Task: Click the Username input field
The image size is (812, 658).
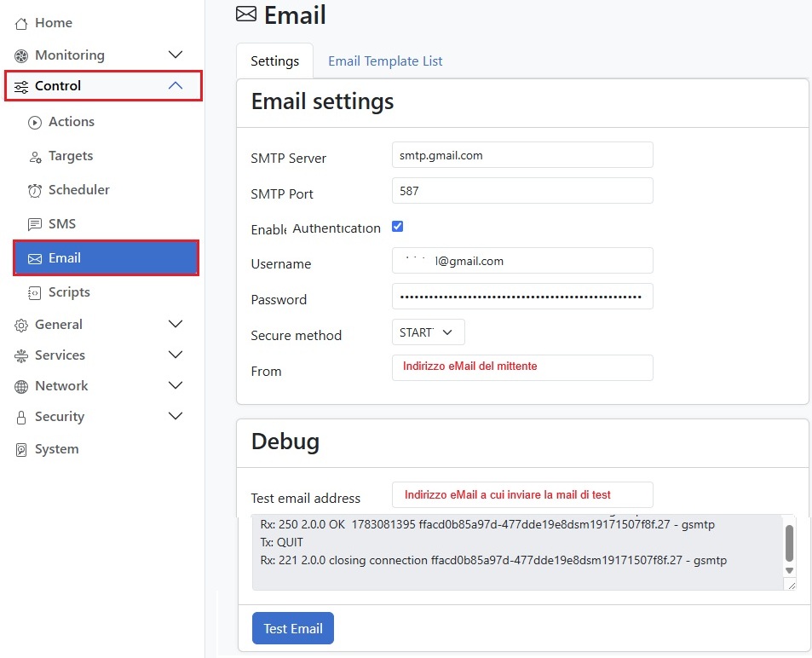Action: pyautogui.click(x=522, y=261)
